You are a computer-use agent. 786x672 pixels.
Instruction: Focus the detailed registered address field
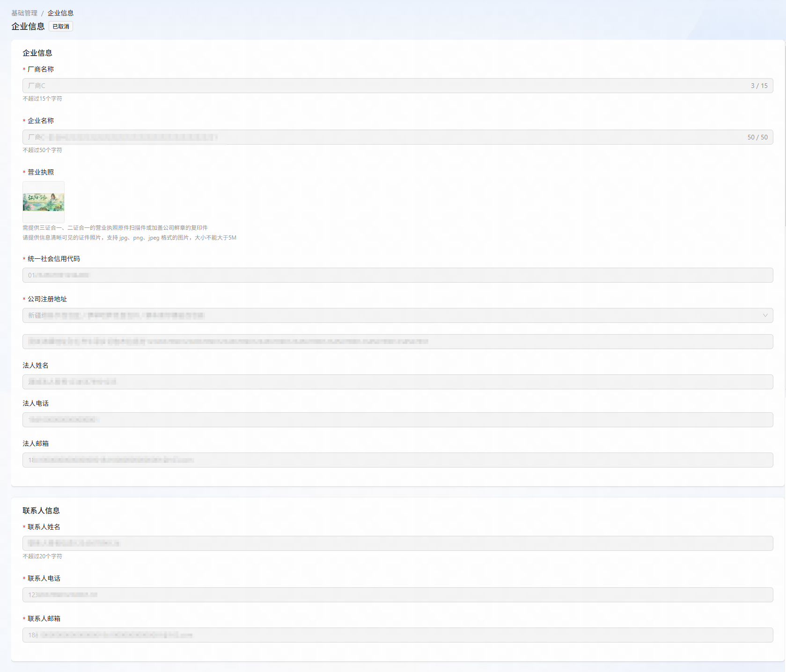(397, 342)
